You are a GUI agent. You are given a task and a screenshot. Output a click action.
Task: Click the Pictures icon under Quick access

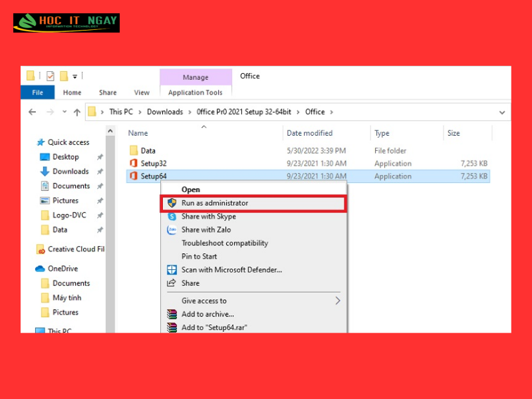[45, 201]
